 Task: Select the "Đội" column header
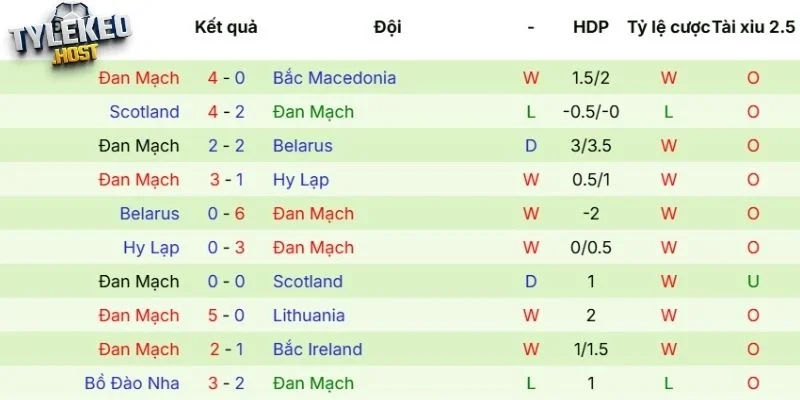click(x=387, y=27)
